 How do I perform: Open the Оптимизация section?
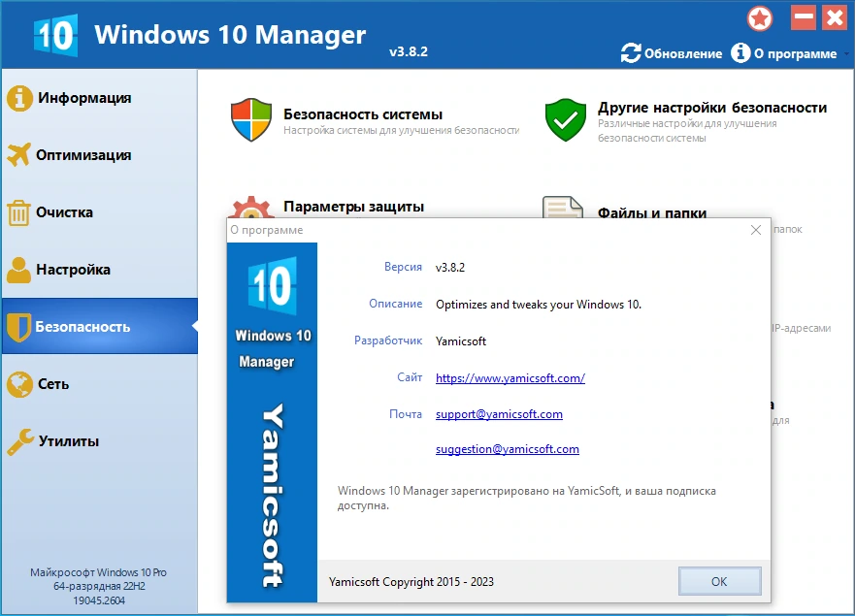point(99,155)
